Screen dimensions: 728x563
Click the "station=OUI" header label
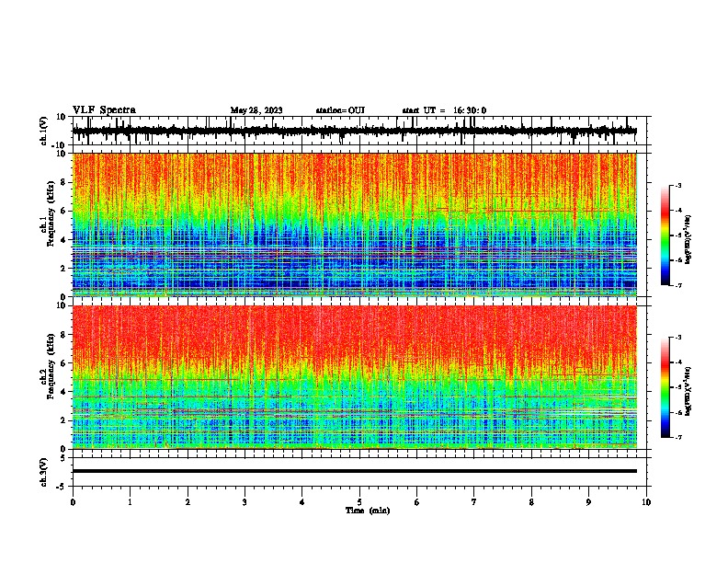pos(340,110)
